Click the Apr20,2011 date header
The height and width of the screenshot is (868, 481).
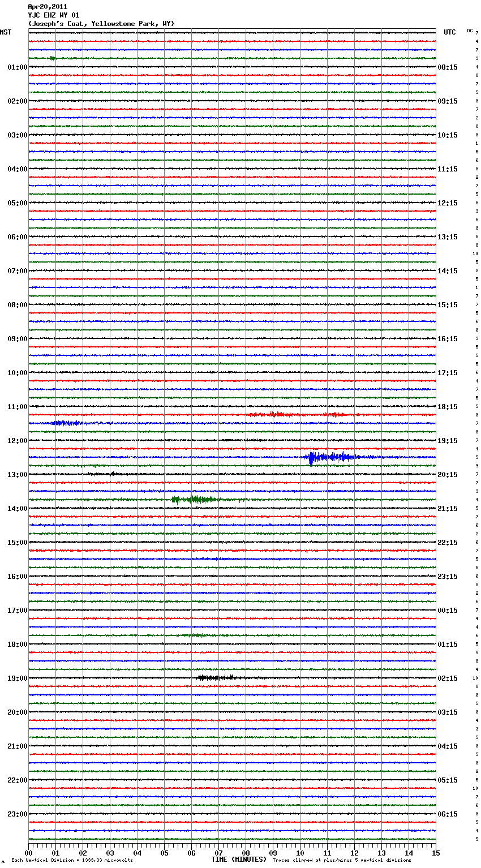pos(48,7)
